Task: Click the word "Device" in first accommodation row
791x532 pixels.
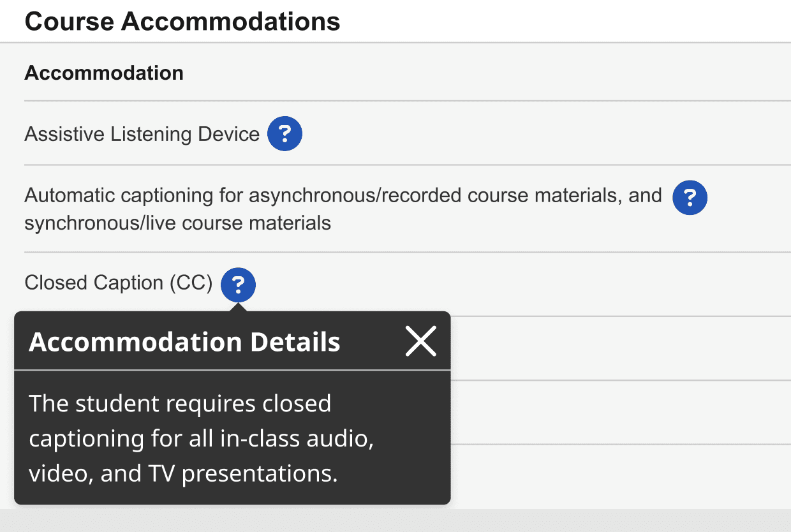Action: click(x=228, y=134)
